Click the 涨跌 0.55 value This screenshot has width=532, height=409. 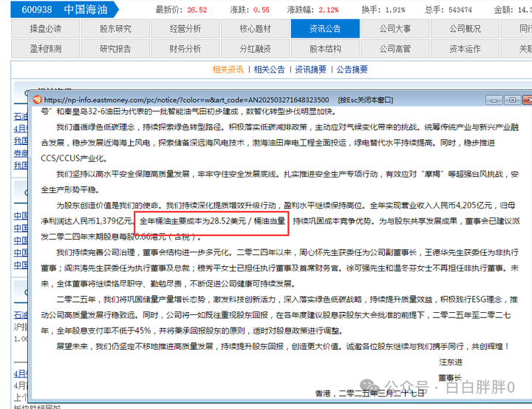(x=261, y=10)
